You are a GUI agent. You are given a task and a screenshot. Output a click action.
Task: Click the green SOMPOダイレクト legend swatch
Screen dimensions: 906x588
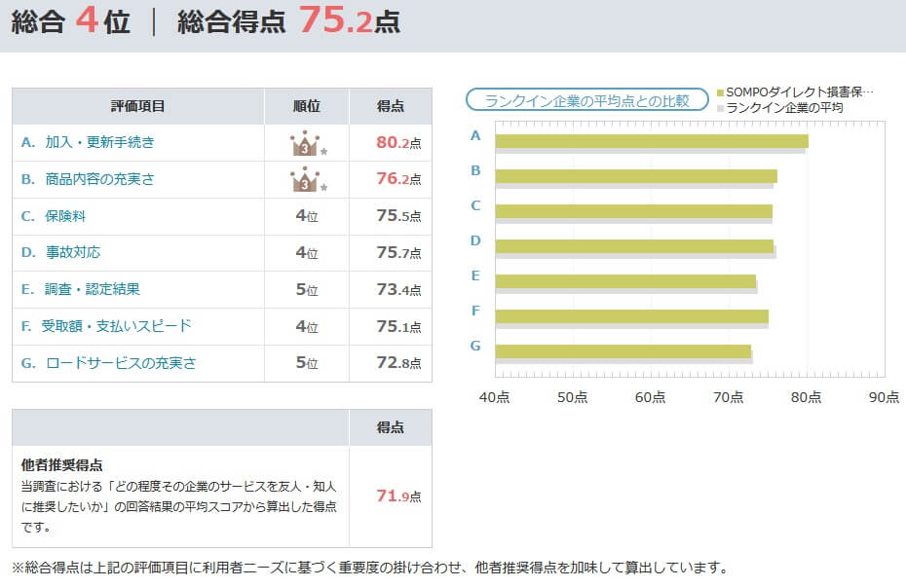[x=720, y=93]
